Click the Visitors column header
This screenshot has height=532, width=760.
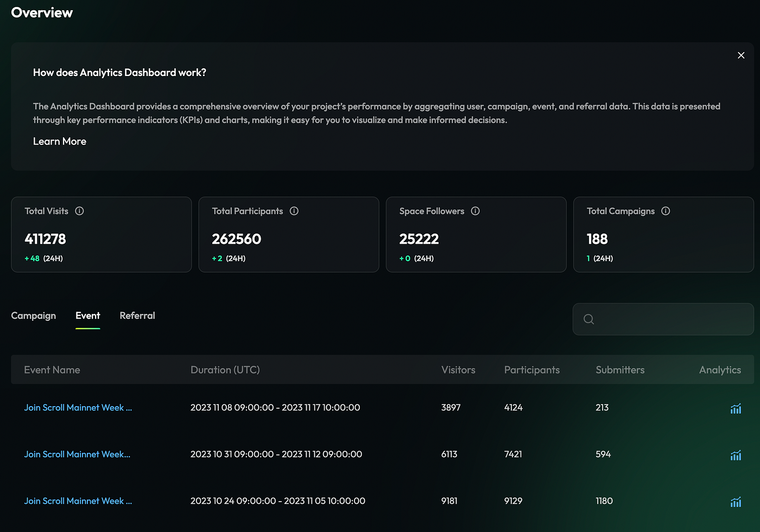(458, 370)
